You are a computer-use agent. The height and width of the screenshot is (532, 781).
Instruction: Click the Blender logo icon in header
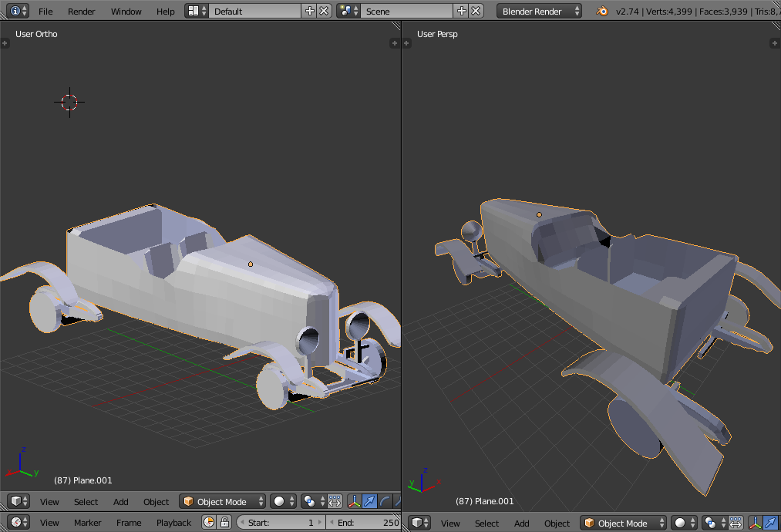coord(601,11)
